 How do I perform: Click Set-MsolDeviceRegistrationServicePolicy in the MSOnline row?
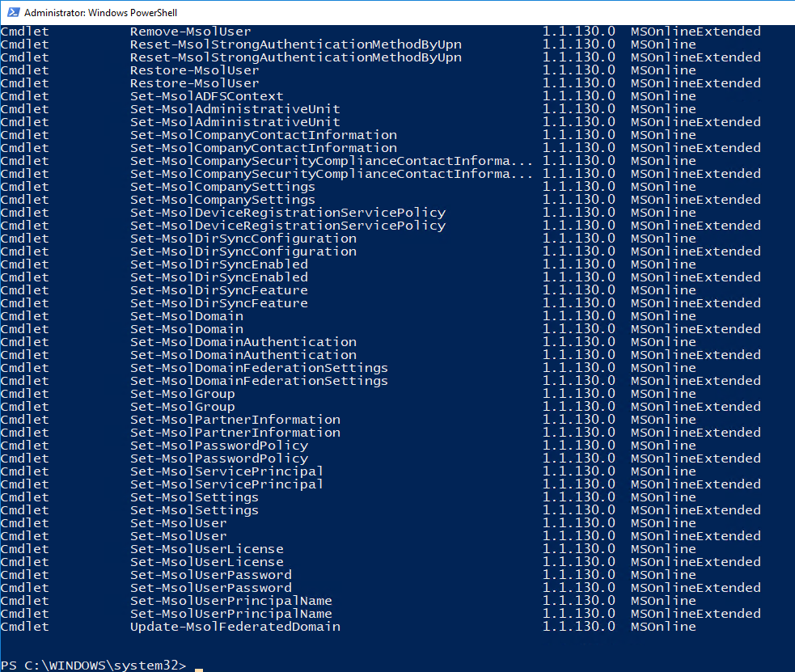click(x=287, y=213)
